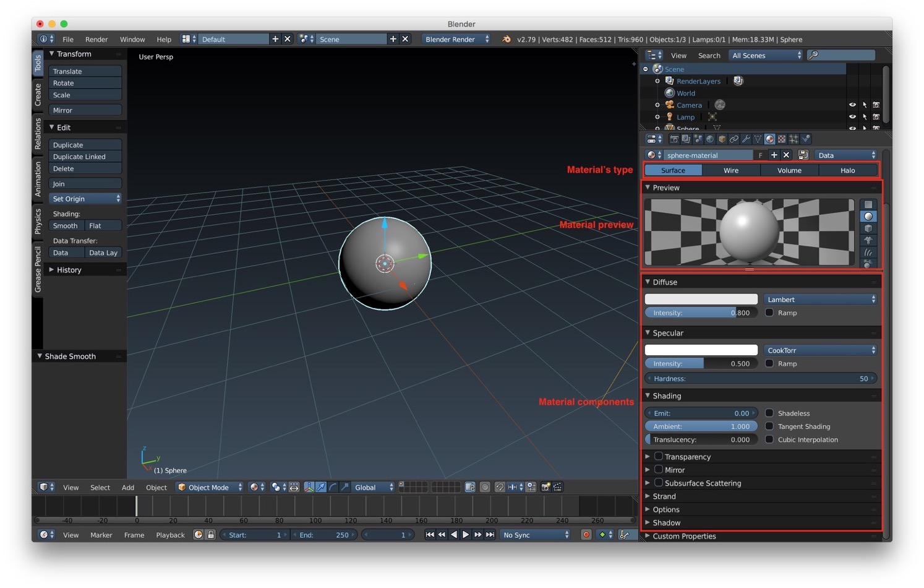This screenshot has height=588, width=924.
Task: Toggle the 3D manipulator widget icon
Action: pos(309,488)
